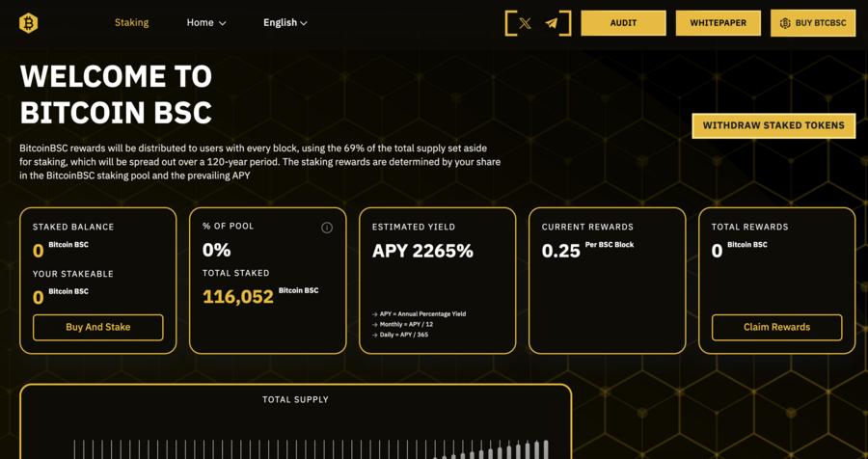Click the 'Per BSC Block' text
This screenshot has height=459, width=868.
[609, 245]
